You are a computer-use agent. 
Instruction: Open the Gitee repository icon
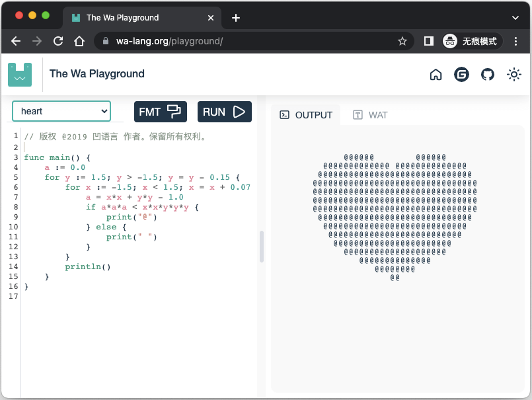click(461, 75)
